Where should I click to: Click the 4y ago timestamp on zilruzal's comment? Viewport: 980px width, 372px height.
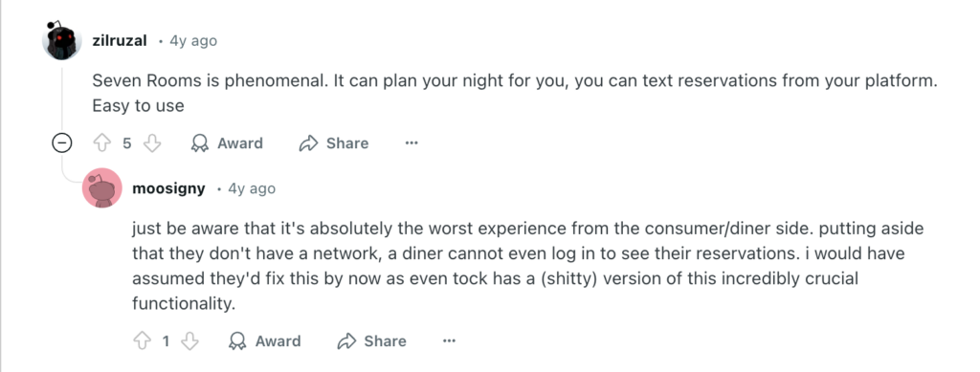click(193, 40)
